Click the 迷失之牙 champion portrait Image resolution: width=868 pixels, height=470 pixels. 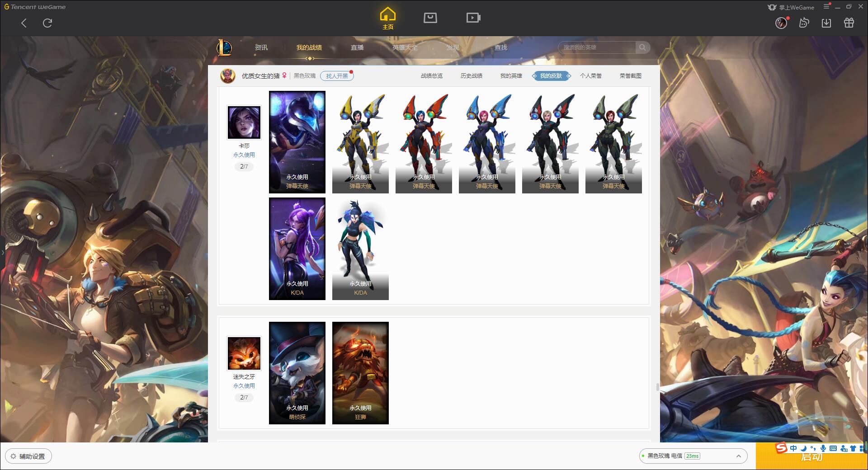pyautogui.click(x=244, y=353)
